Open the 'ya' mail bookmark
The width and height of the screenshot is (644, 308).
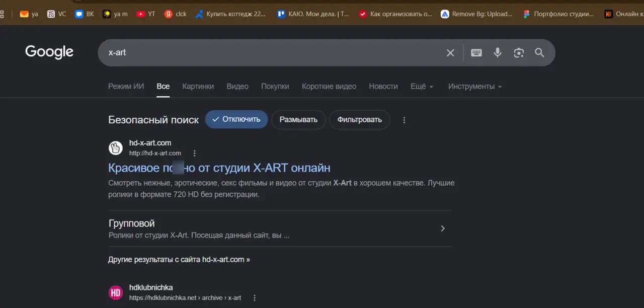coord(29,14)
